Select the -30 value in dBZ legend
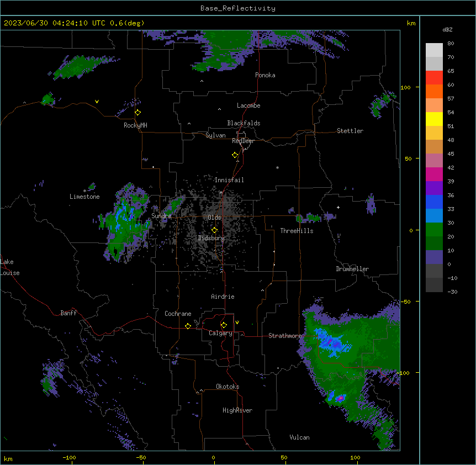Screen dimensions: 476x465 coord(452,292)
